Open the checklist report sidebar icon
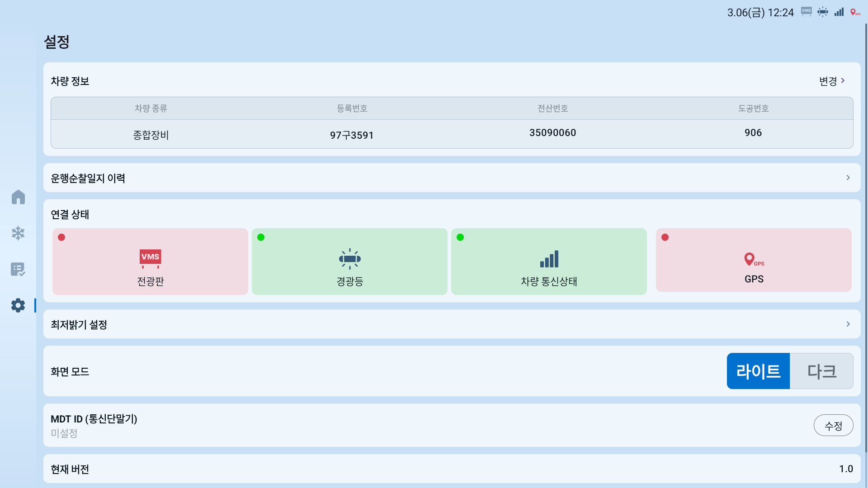 [x=18, y=269]
